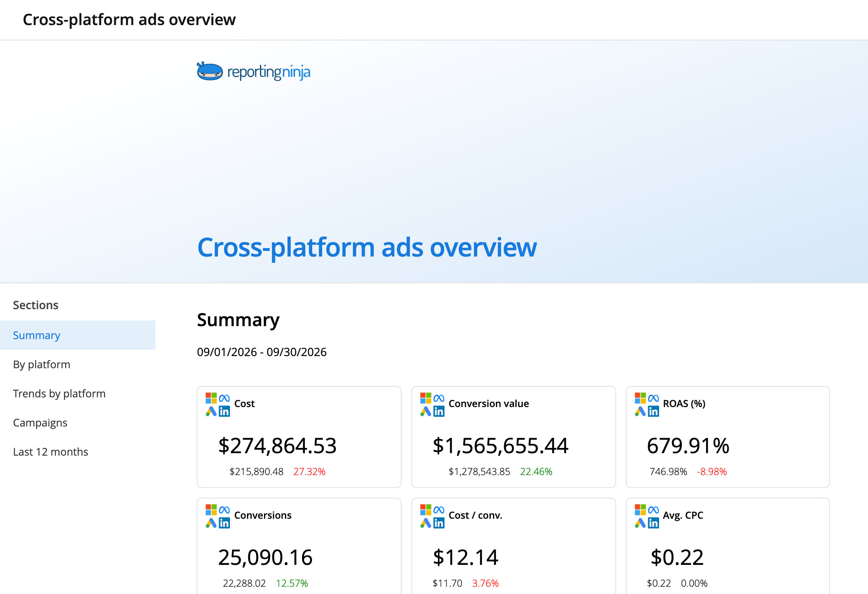Click the $274,864.53 cost value
868x594 pixels.
click(x=277, y=445)
